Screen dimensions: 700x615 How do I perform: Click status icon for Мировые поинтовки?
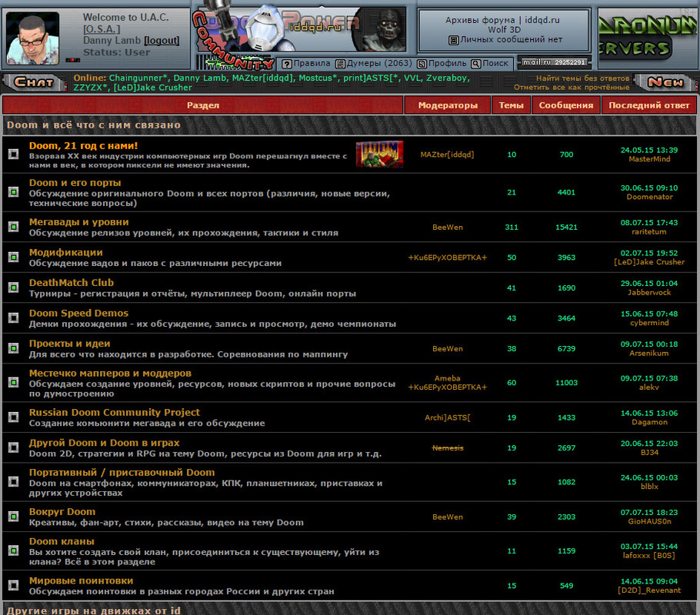[13, 585]
